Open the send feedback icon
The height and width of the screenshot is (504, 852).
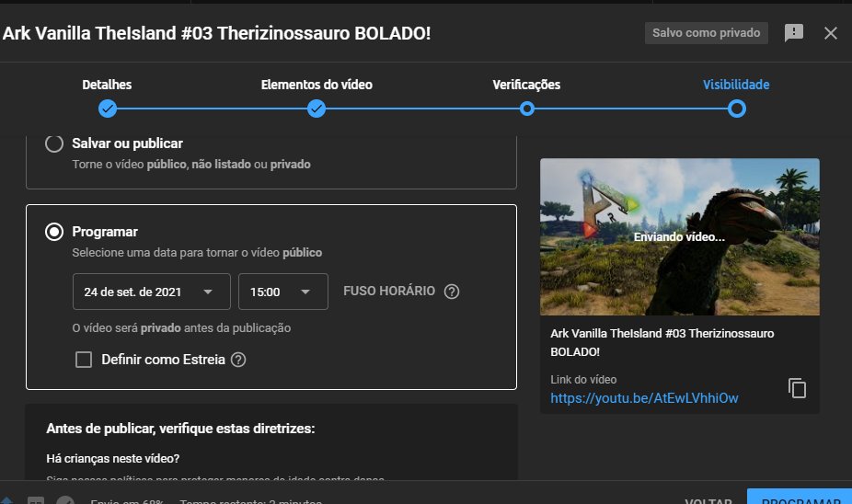pyautogui.click(x=794, y=33)
